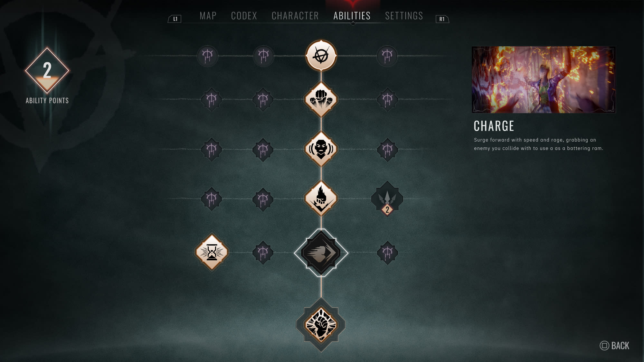
Task: Select the locked ability costing 2 points
Action: [x=387, y=199]
